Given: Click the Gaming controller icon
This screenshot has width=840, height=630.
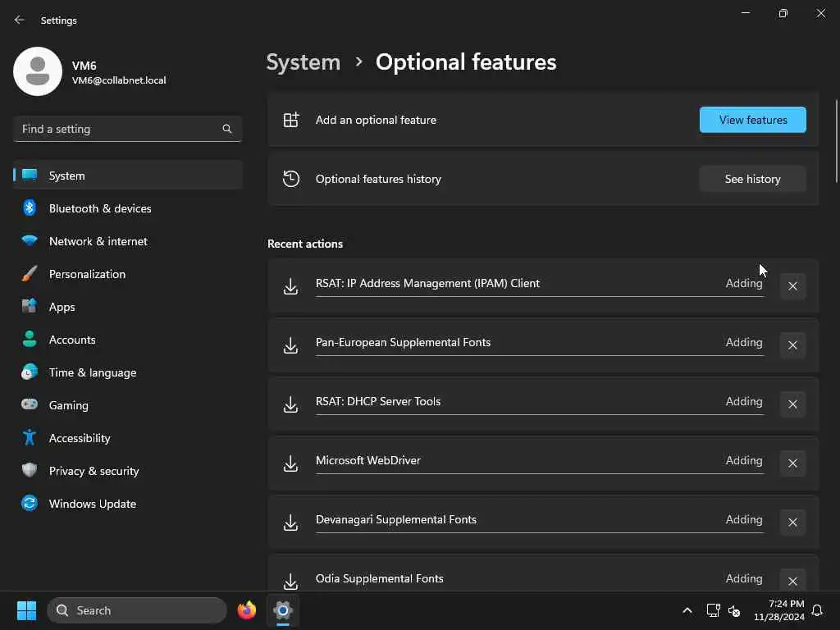Looking at the screenshot, I should [30, 405].
